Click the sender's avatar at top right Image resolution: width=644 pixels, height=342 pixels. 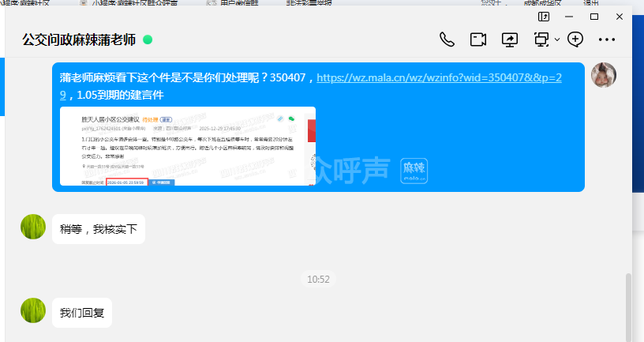click(603, 75)
